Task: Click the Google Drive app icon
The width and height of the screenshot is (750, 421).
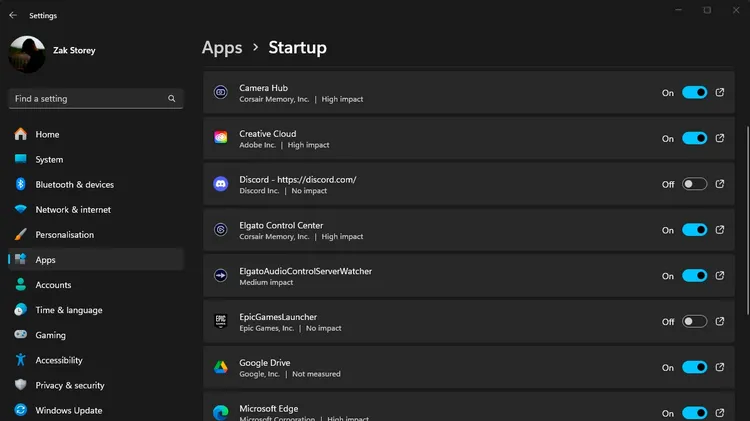Action: click(221, 367)
